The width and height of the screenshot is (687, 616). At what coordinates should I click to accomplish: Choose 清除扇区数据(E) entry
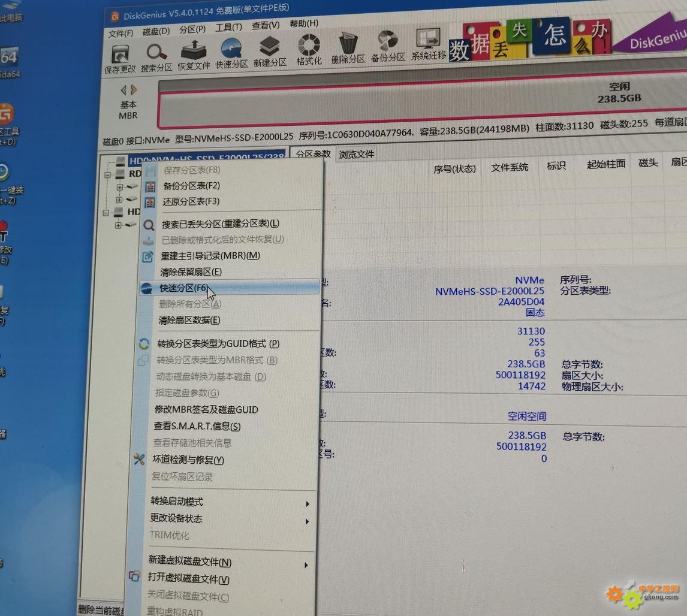(x=189, y=320)
